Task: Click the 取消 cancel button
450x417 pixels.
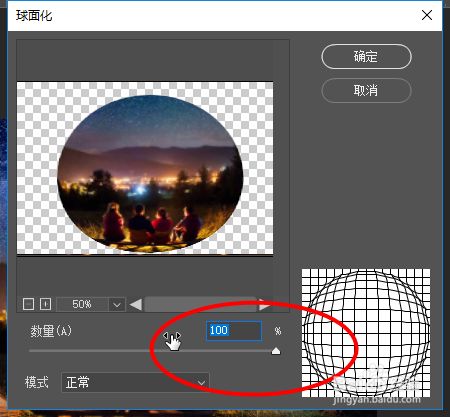Action: pos(366,90)
